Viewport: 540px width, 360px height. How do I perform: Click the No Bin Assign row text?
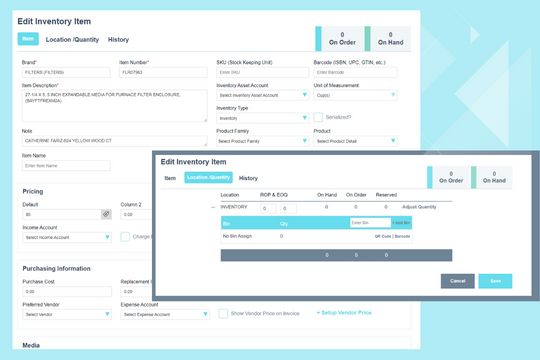[237, 236]
